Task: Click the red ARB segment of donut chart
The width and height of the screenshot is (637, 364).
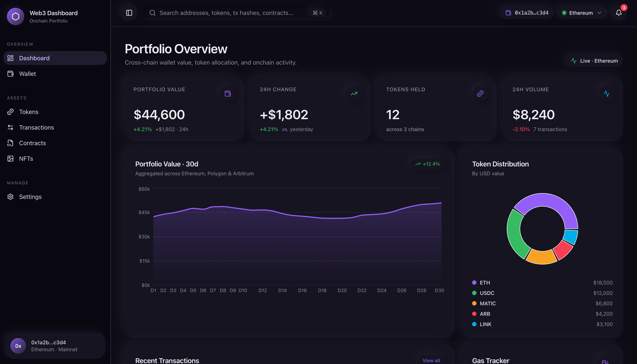Action: [563, 250]
